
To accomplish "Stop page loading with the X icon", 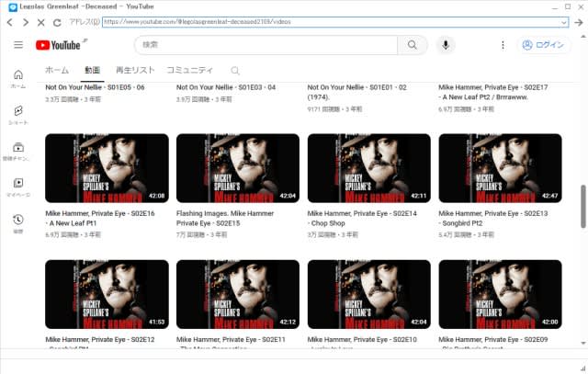I will point(40,22).
